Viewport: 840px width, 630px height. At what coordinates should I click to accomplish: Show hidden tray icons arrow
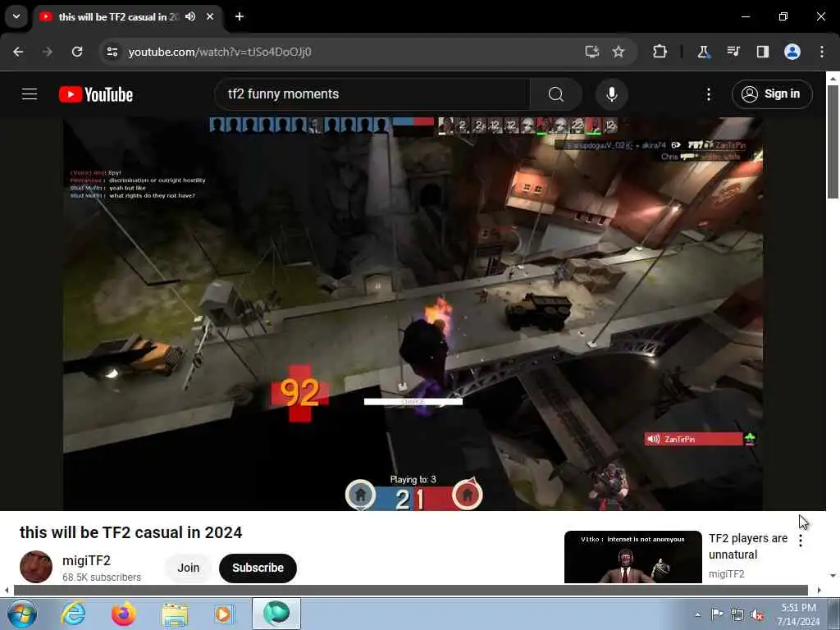pos(697,614)
